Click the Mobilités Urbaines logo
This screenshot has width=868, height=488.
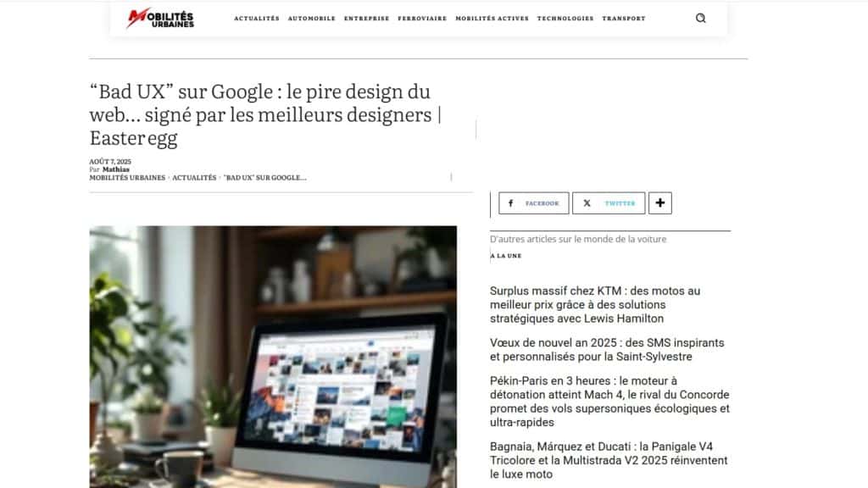(160, 19)
